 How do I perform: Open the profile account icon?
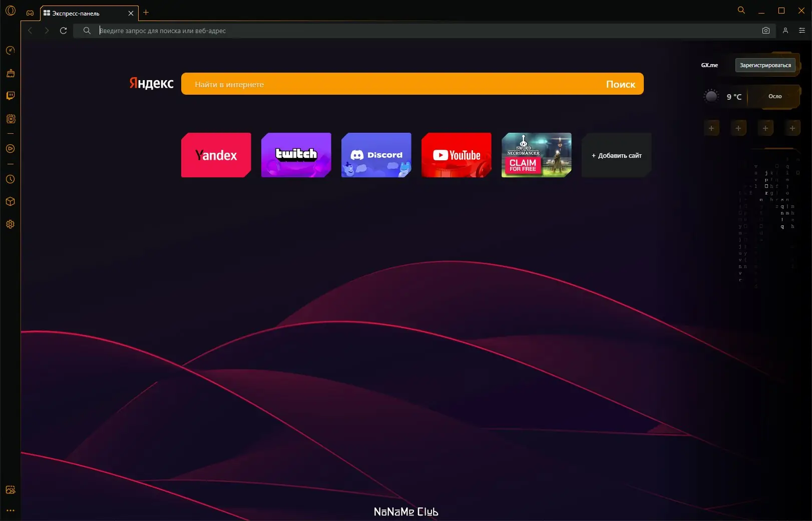[785, 31]
